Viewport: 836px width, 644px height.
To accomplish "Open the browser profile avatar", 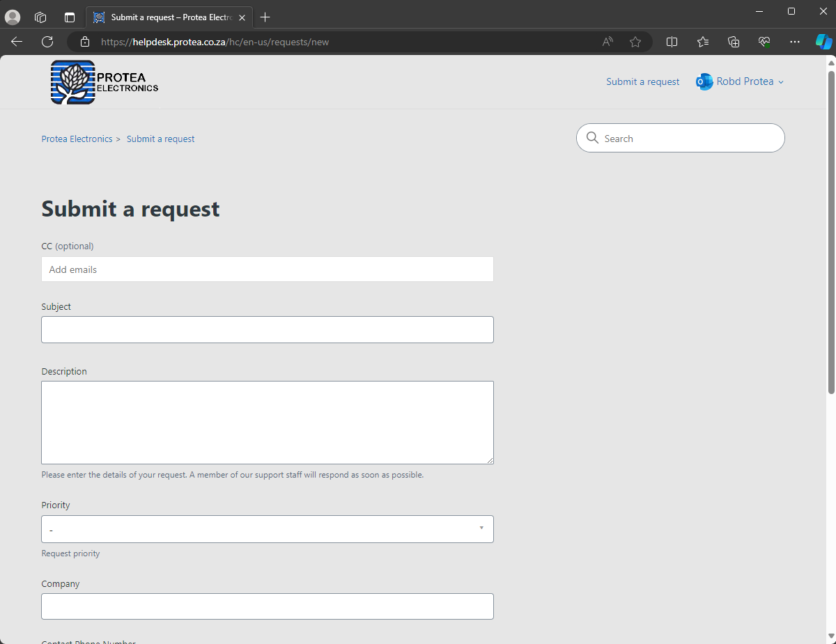I will [13, 17].
